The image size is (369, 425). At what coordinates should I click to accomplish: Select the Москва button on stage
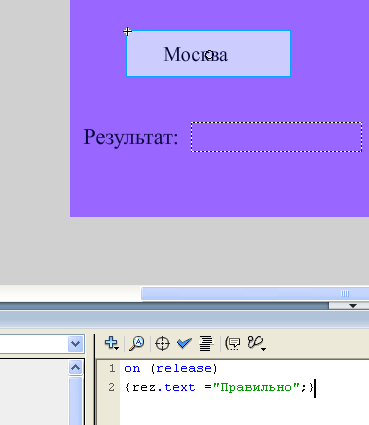click(x=208, y=53)
